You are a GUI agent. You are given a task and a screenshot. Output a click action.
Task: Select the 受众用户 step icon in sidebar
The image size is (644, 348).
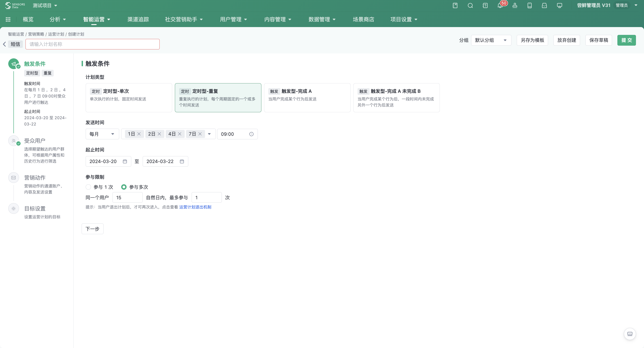point(13,140)
